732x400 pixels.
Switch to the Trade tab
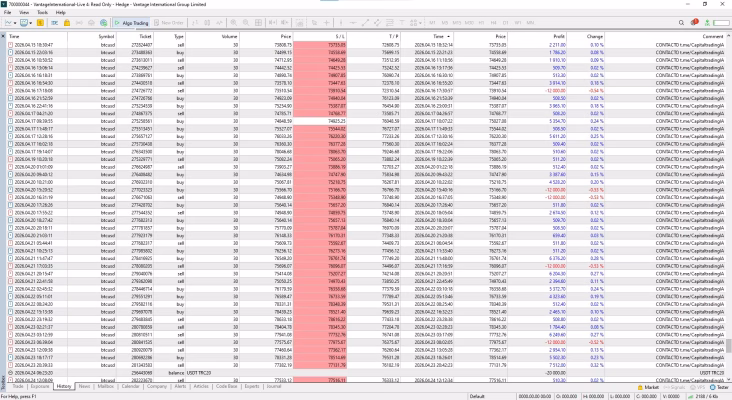coord(18,386)
